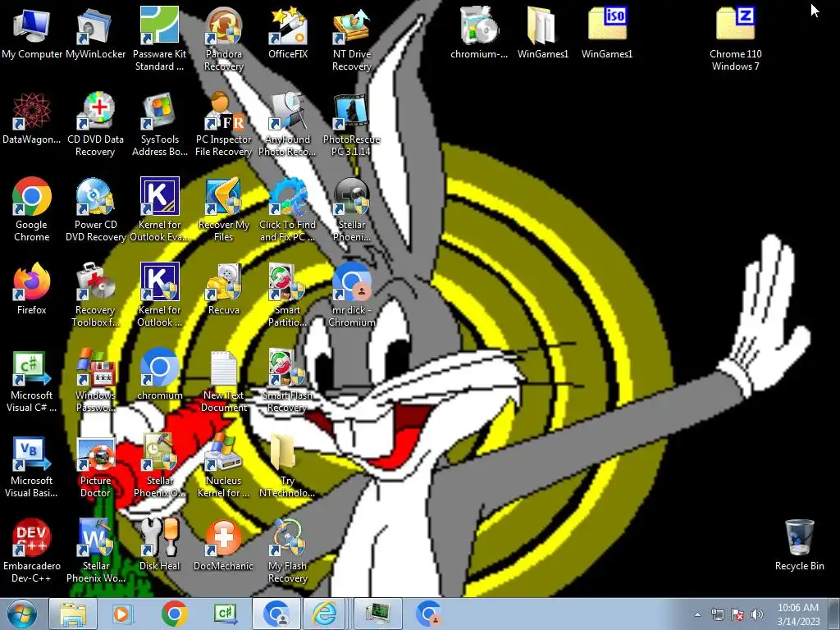Open the taskbar clock showing 10:06 AM
The width and height of the screenshot is (840, 630).
tap(798, 614)
